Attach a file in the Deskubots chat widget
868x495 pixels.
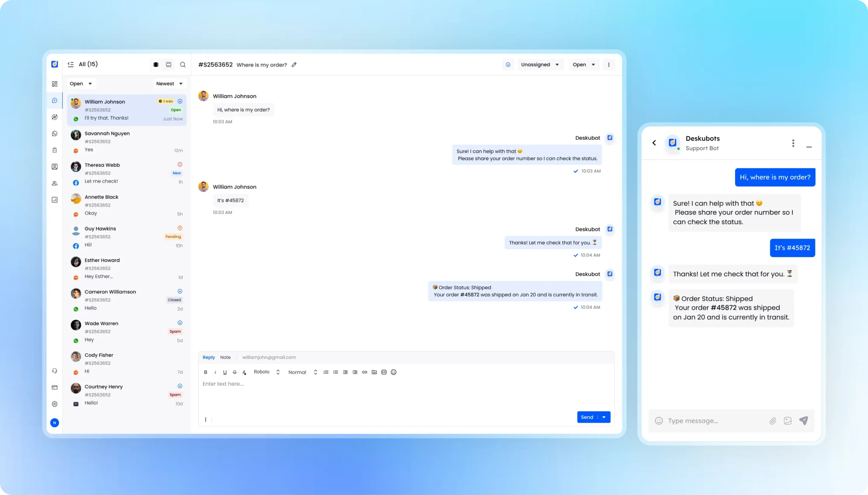(x=772, y=420)
